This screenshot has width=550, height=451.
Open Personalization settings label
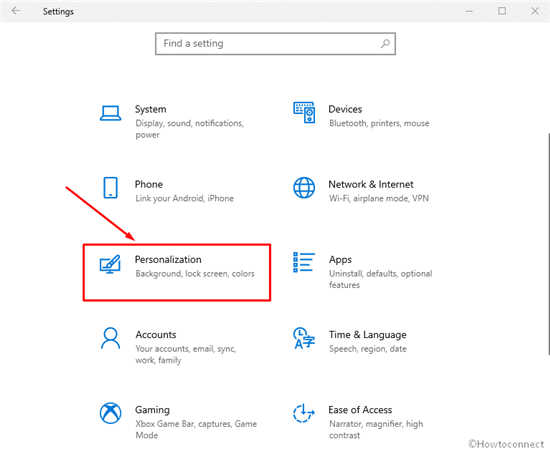point(168,260)
